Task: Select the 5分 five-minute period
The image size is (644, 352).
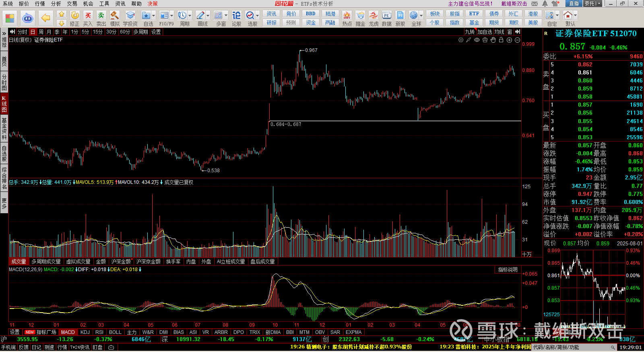Action: (x=85, y=32)
